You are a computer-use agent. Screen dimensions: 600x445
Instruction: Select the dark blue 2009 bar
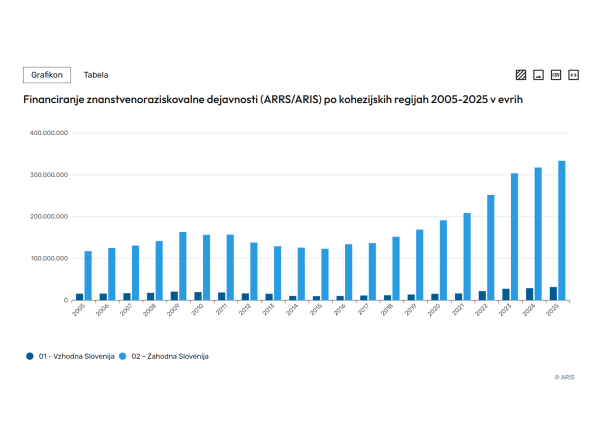tap(174, 296)
